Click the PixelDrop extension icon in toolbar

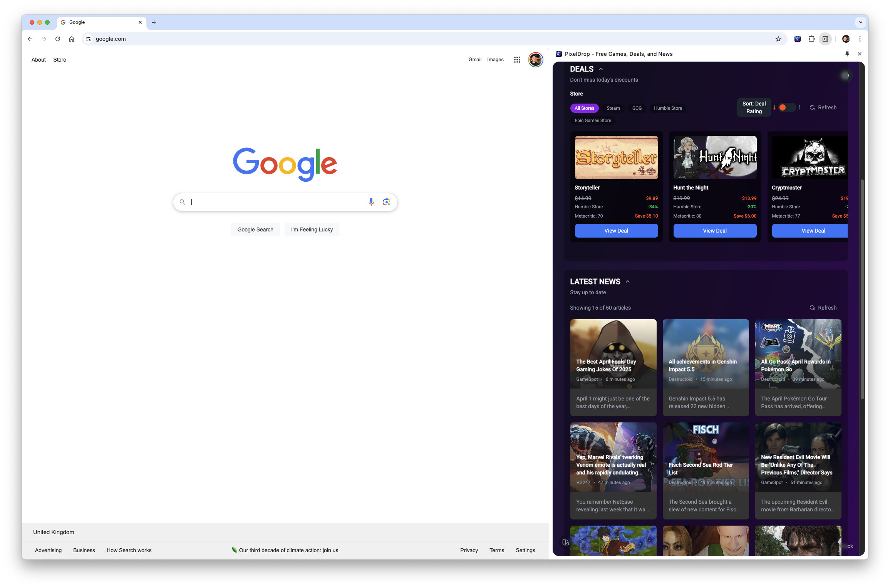(x=797, y=39)
